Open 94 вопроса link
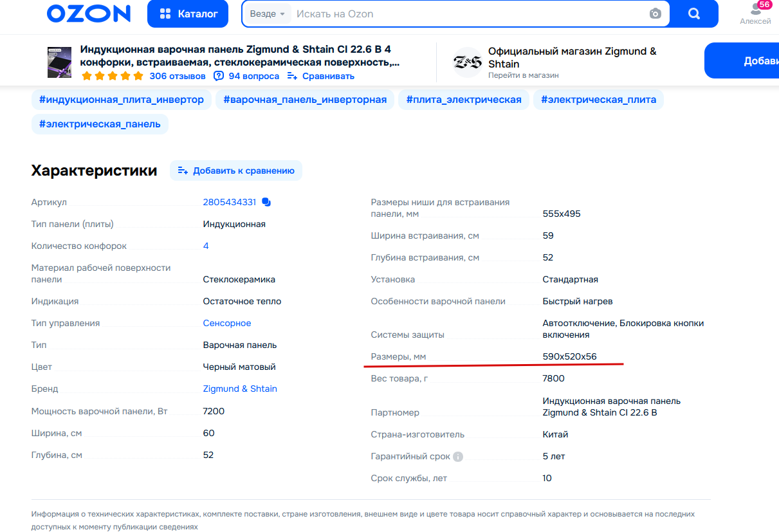The width and height of the screenshot is (779, 532). pos(254,76)
